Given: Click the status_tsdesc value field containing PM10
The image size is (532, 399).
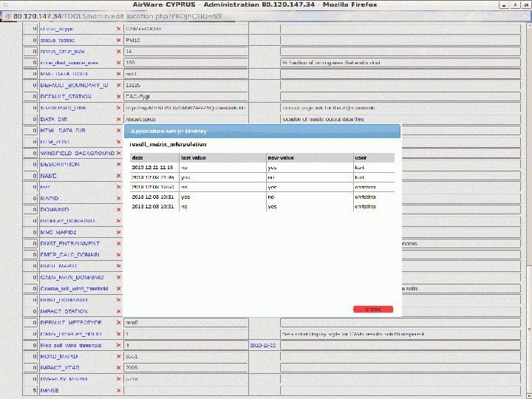Looking at the screenshot, I should tap(185, 40).
